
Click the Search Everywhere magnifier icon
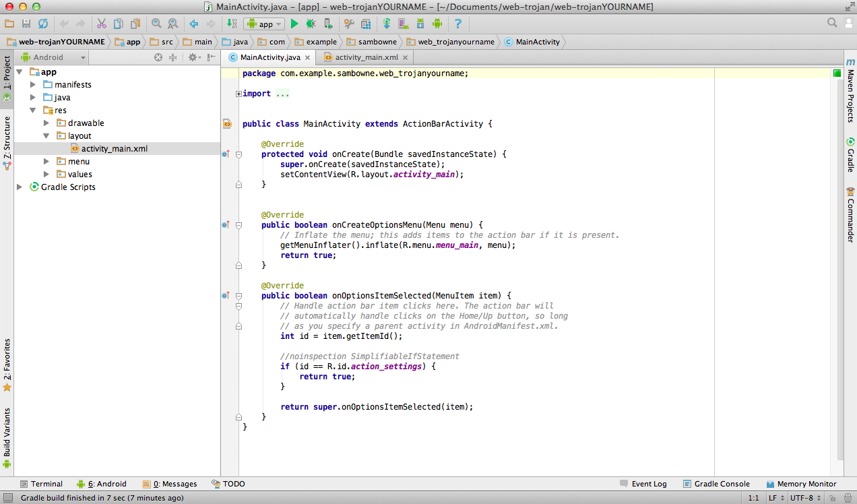click(x=832, y=23)
